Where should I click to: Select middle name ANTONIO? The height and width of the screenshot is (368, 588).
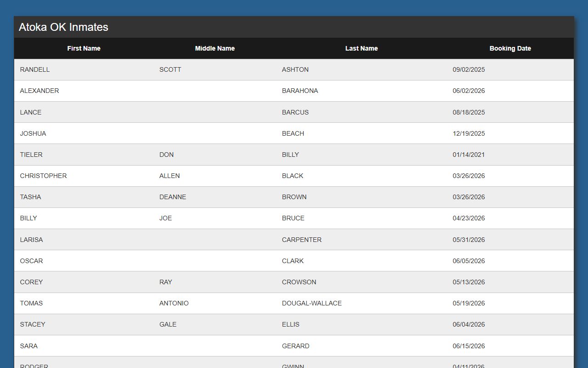click(x=174, y=303)
